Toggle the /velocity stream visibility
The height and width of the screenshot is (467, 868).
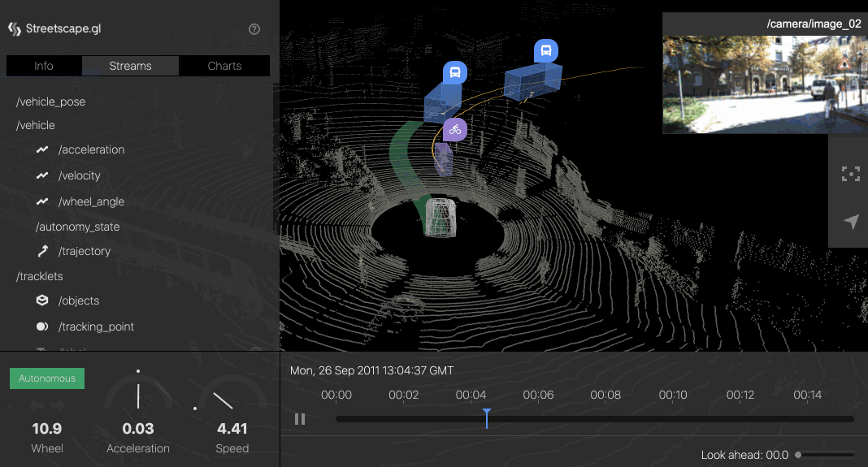click(x=79, y=175)
